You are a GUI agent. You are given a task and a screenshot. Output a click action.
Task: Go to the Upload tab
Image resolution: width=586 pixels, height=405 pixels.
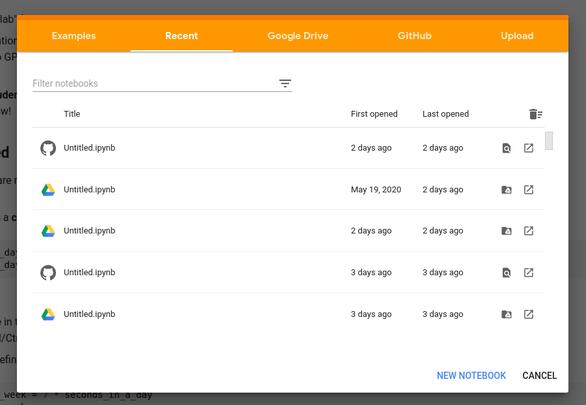coord(517,36)
